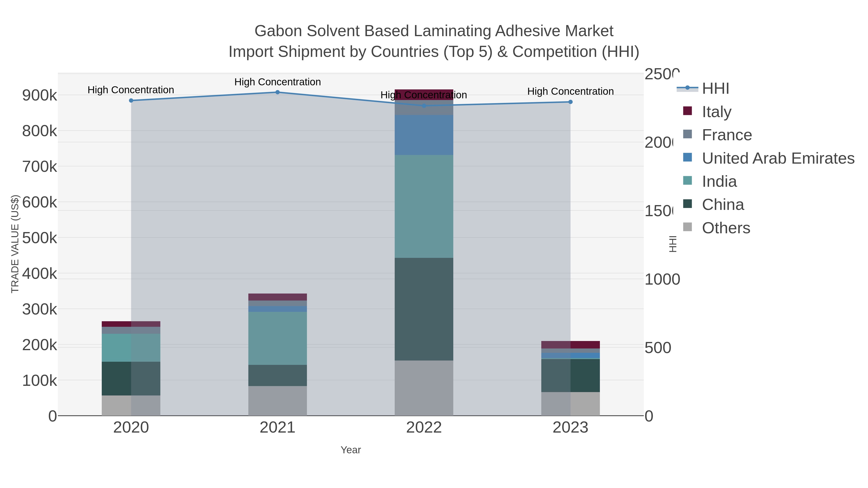The height and width of the screenshot is (488, 868).
Task: Click the India segment of 2021 bar
Action: pyautogui.click(x=278, y=338)
